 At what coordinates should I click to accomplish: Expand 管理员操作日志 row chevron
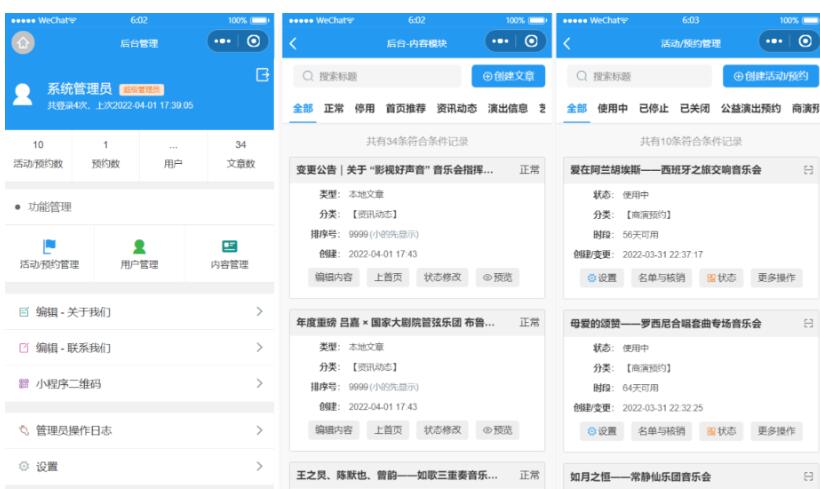click(x=259, y=430)
